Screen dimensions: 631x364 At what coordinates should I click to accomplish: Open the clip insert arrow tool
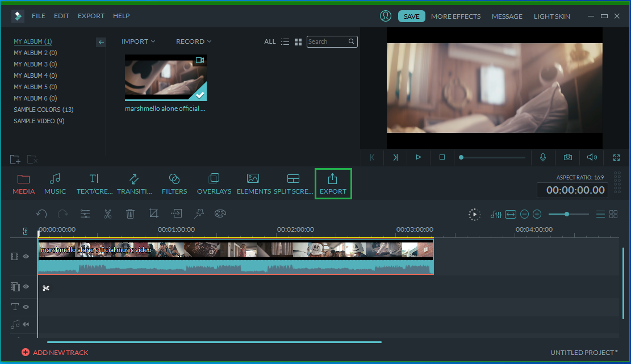(x=176, y=213)
